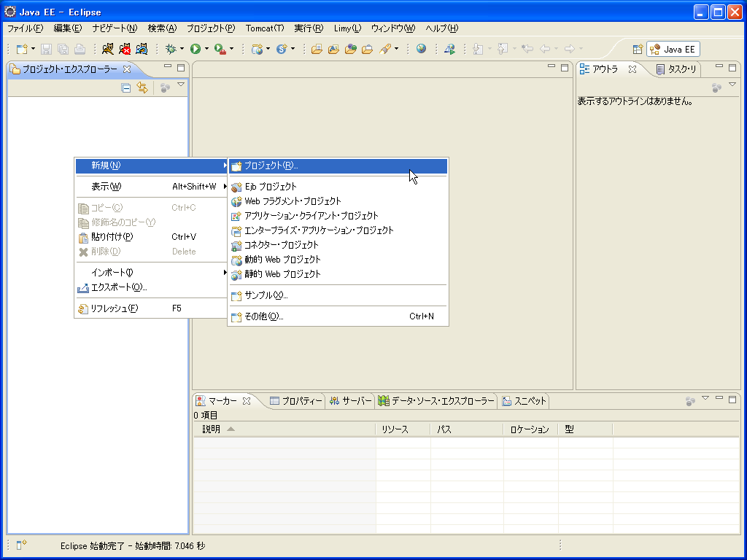Screen dimensions: 747x560
Task: Click Next Annotation toolbar icon
Action: pos(478,49)
